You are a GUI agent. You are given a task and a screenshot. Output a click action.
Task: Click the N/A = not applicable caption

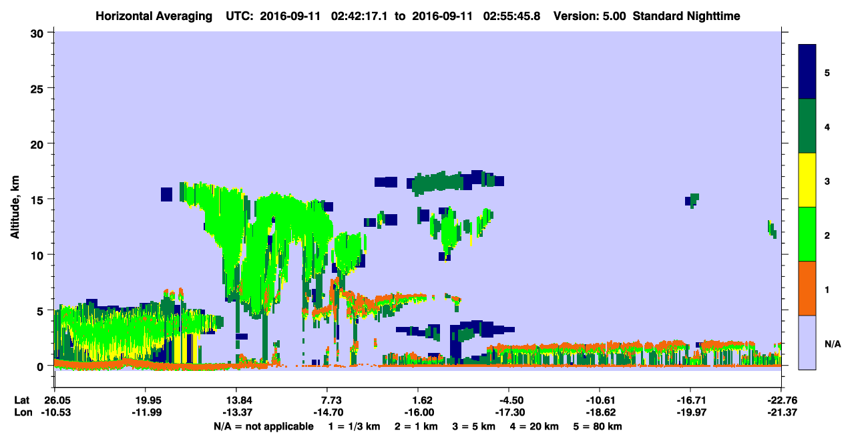click(263, 426)
